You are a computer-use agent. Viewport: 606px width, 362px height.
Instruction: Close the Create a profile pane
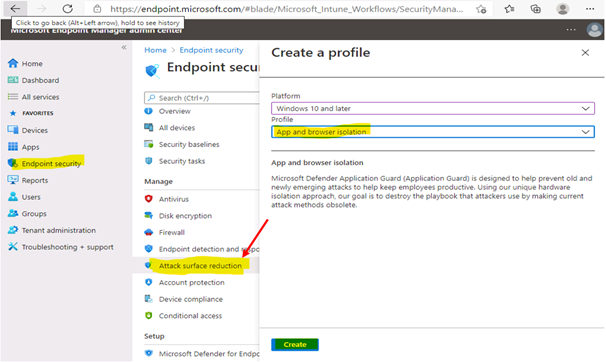(585, 53)
